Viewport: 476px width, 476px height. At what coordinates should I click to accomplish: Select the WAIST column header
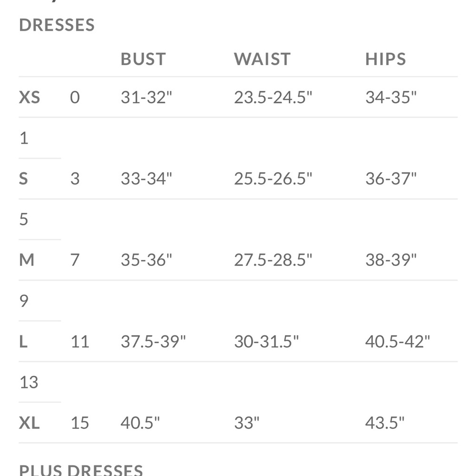[x=262, y=59]
